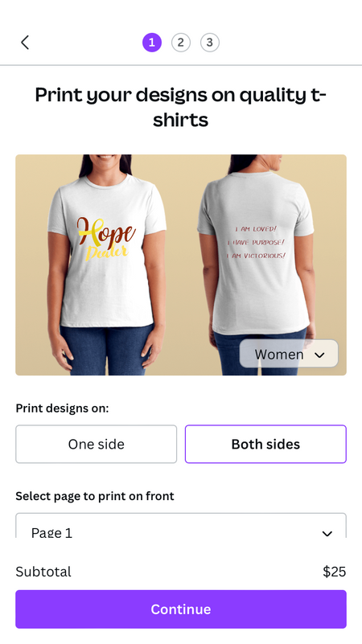
Task: Tap the back t-shirt preview image
Action: point(257,265)
